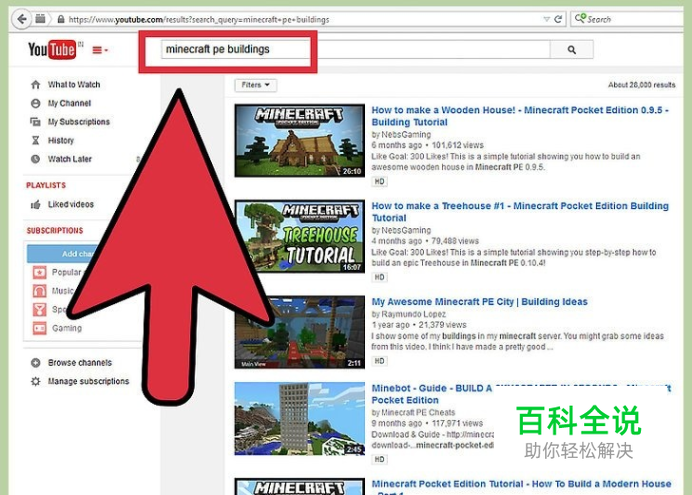Image resolution: width=692 pixels, height=495 pixels.
Task: Open the Watch Later list
Action: (x=70, y=159)
